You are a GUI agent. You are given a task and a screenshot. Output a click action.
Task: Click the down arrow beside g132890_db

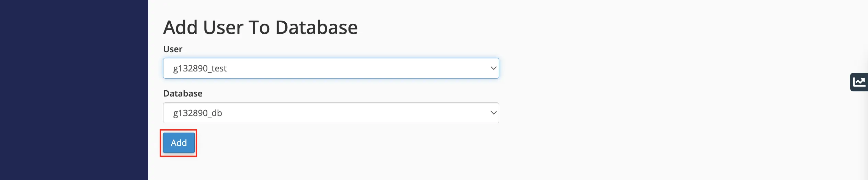[493, 113]
